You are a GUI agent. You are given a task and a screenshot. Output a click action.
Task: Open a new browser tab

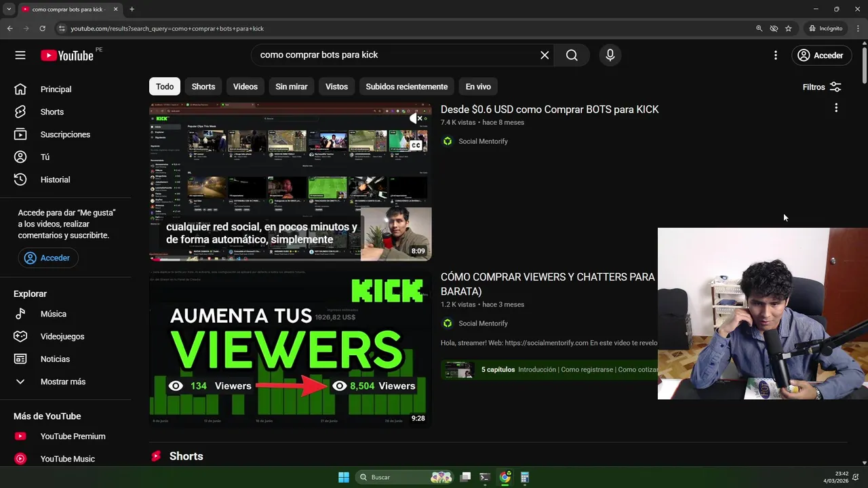[x=132, y=9]
